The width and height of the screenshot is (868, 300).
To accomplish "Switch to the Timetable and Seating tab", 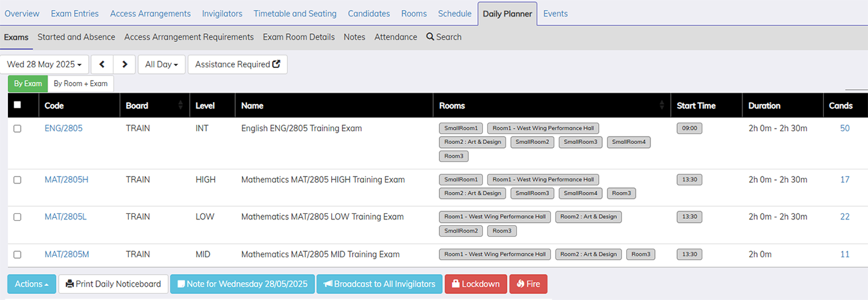I will pos(294,13).
